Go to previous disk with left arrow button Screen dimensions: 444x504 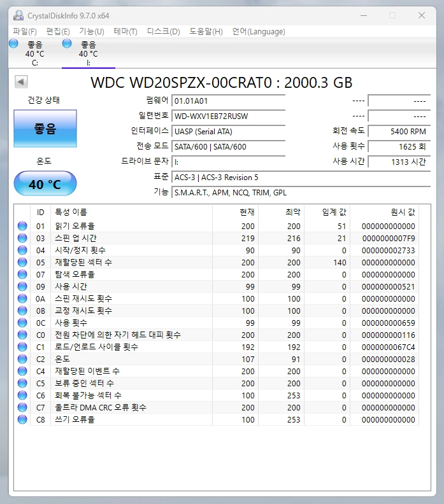pyautogui.click(x=21, y=81)
